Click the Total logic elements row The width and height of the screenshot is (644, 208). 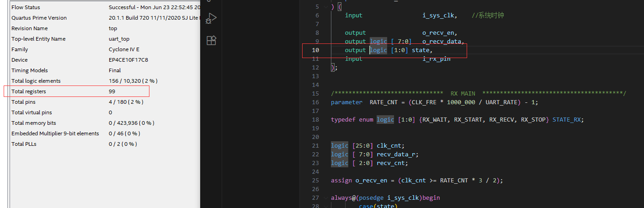point(104,81)
